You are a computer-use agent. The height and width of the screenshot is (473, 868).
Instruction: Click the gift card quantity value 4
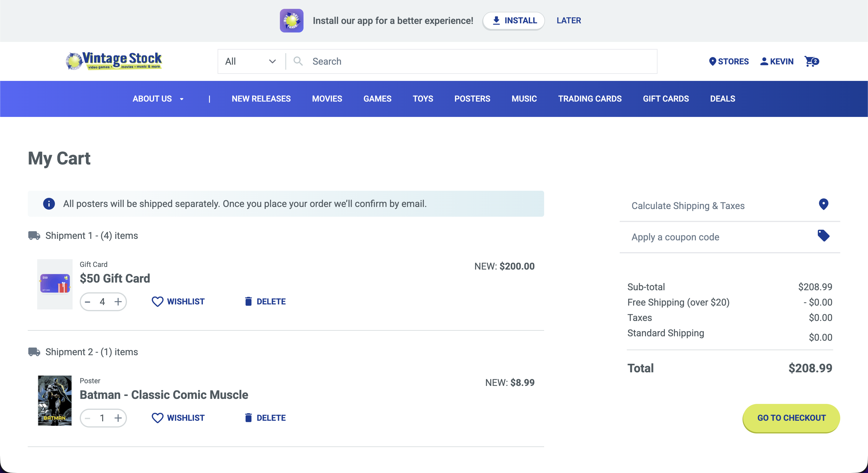[102, 301]
